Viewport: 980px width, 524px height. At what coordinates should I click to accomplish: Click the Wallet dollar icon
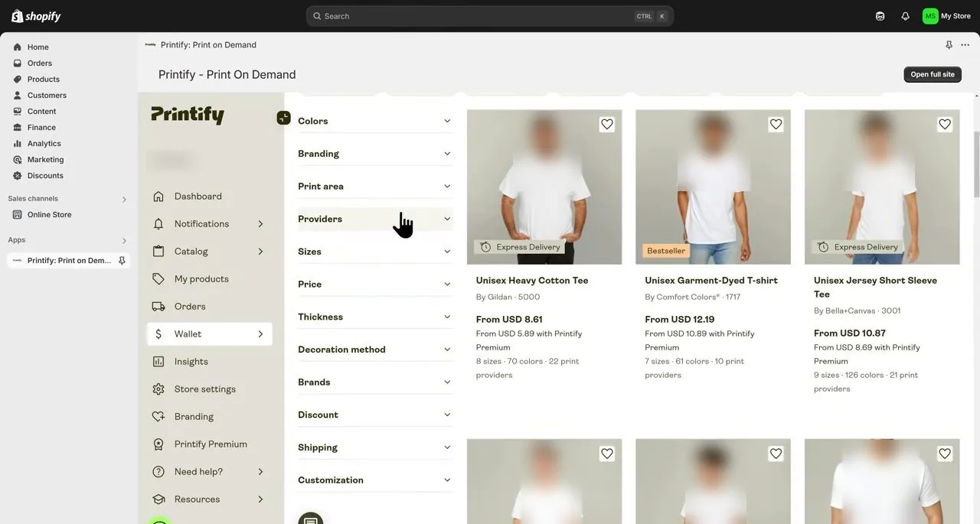pos(158,334)
